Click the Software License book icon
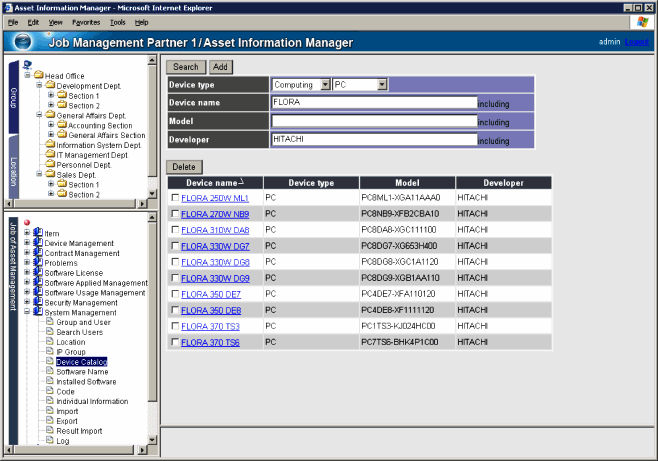 (38, 273)
